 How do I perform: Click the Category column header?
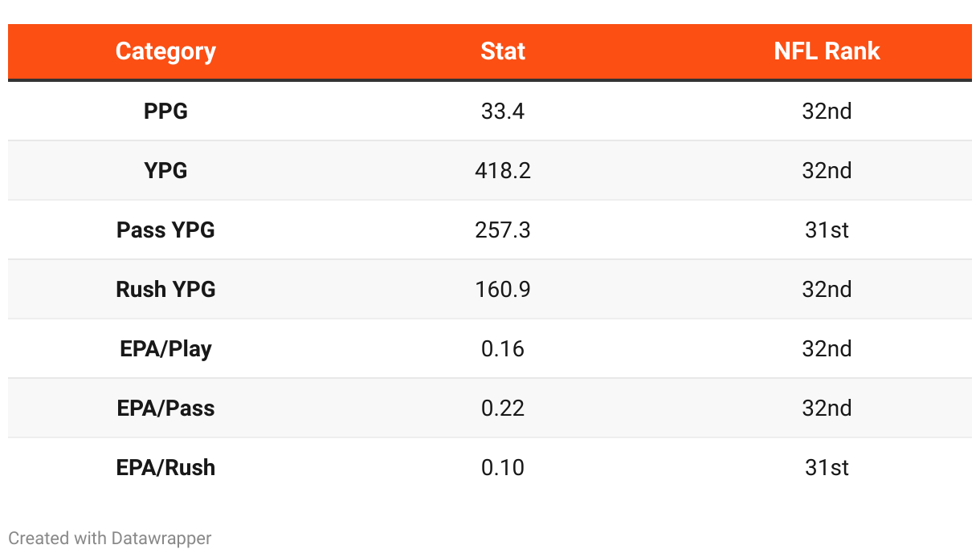click(165, 51)
